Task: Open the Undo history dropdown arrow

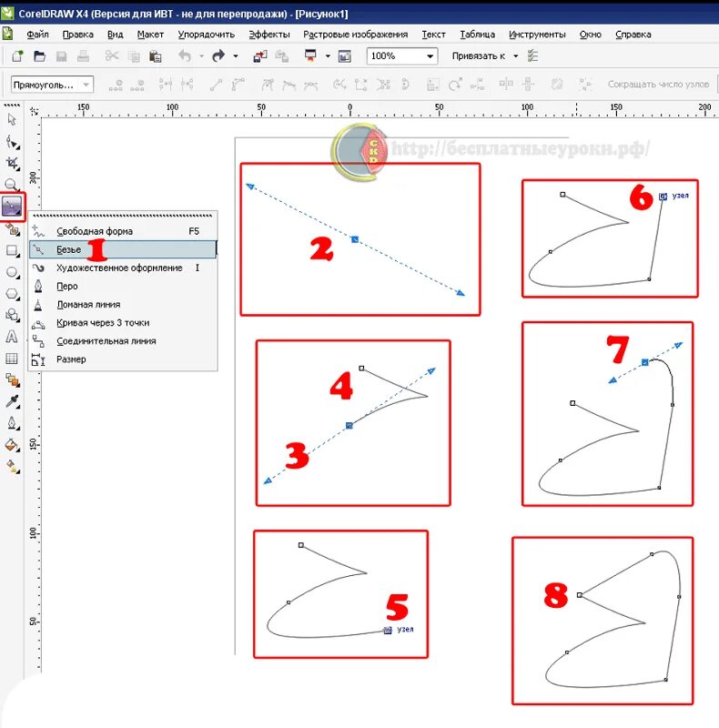Action: (x=201, y=56)
